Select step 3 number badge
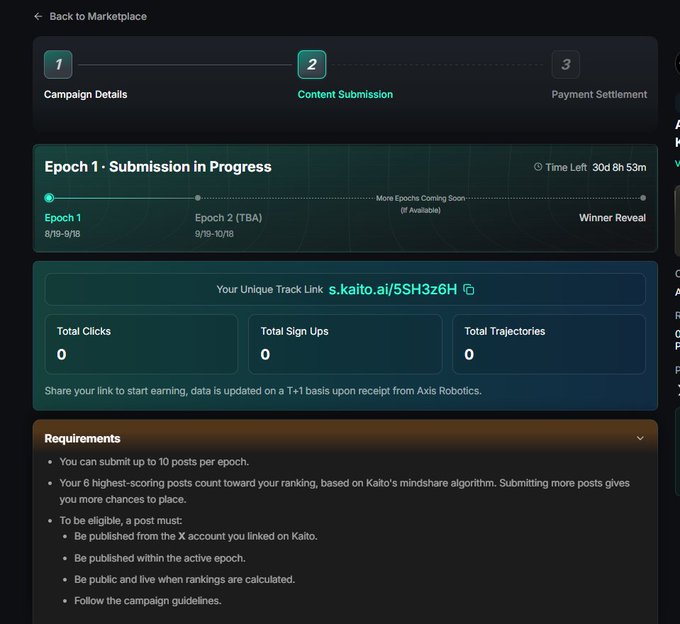This screenshot has height=624, width=680. (566, 65)
